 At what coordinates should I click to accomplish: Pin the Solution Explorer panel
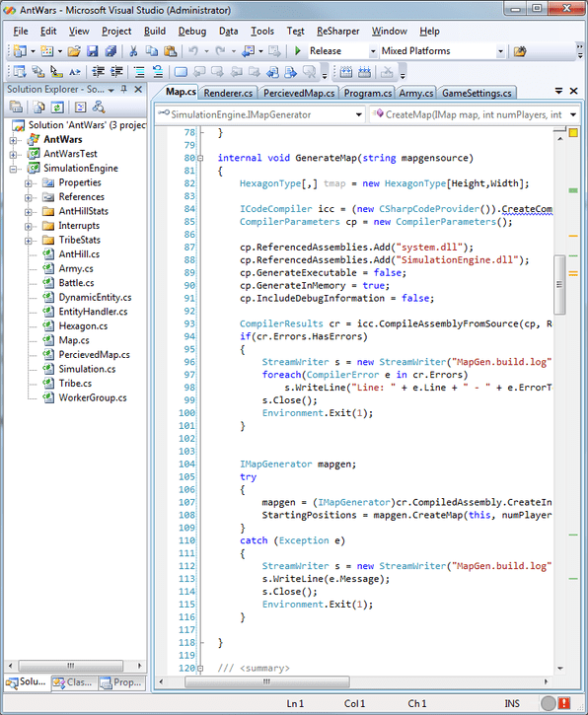coord(123,90)
